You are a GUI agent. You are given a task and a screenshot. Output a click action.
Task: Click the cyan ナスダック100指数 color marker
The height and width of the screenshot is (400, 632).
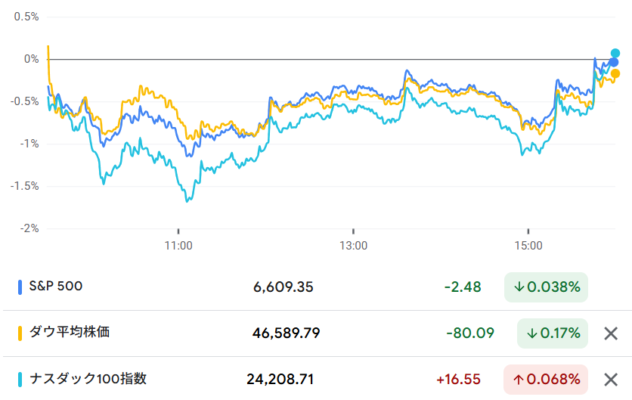point(21,380)
